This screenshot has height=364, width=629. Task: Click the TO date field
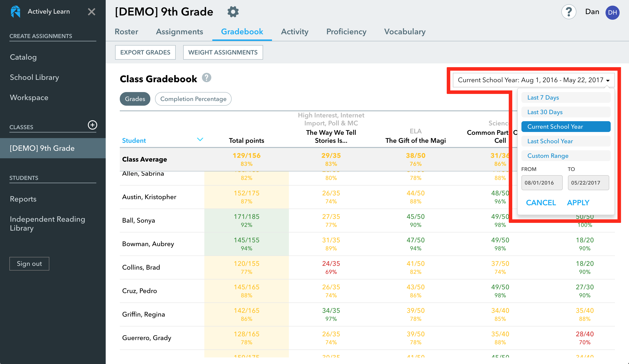pyautogui.click(x=588, y=183)
